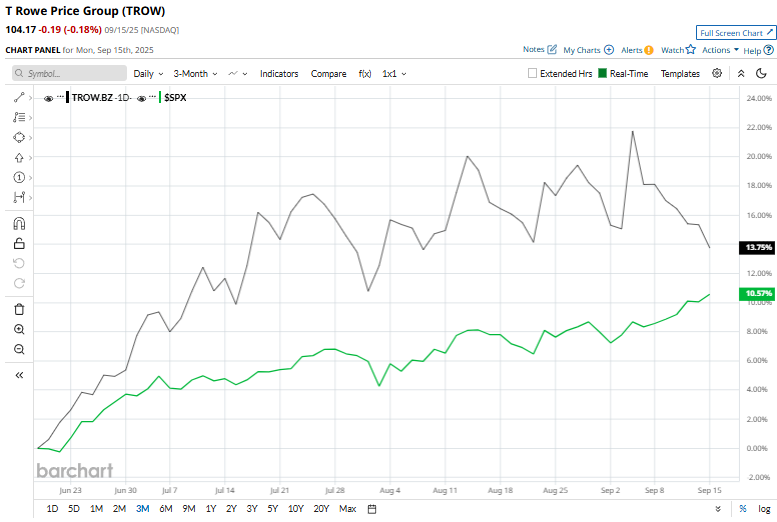Viewport: 777px width, 522px height.
Task: Open the Help question mark icon
Action: click(x=769, y=50)
